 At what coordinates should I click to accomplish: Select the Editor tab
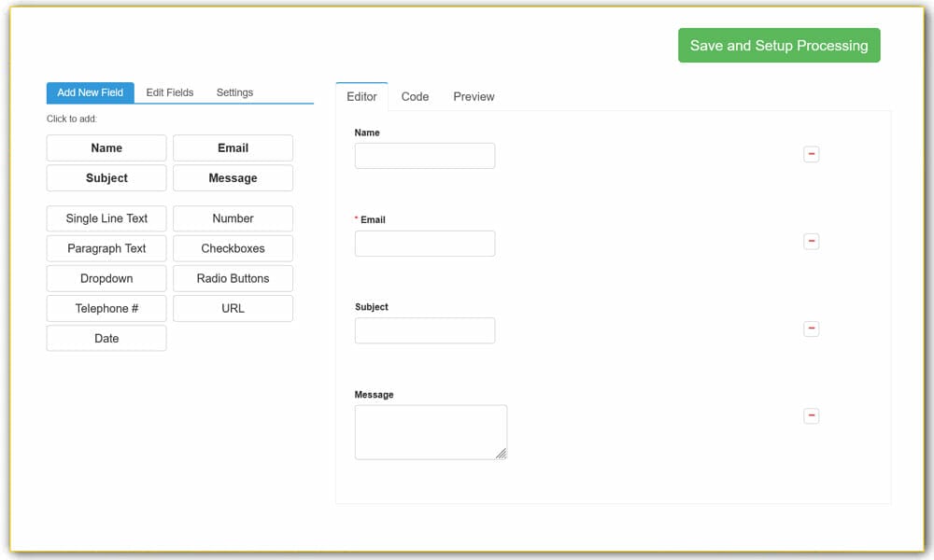pos(361,96)
